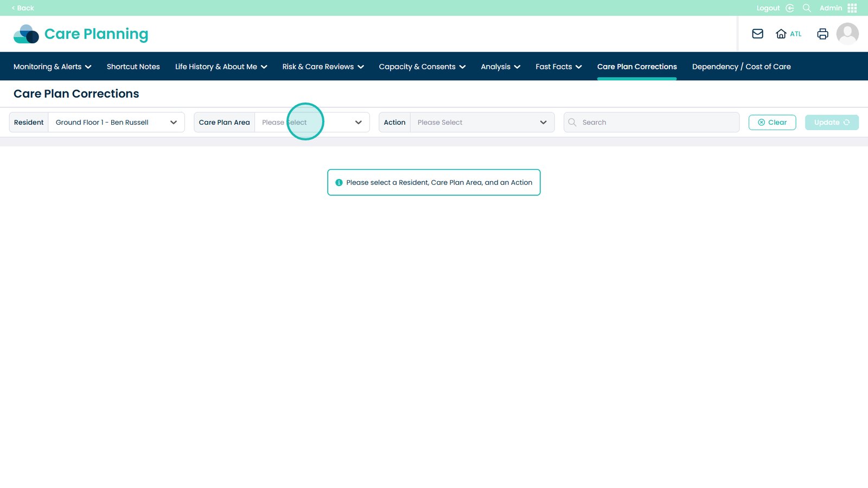Open the Admin apps grid icon
The height and width of the screenshot is (488, 868).
[x=852, y=8]
